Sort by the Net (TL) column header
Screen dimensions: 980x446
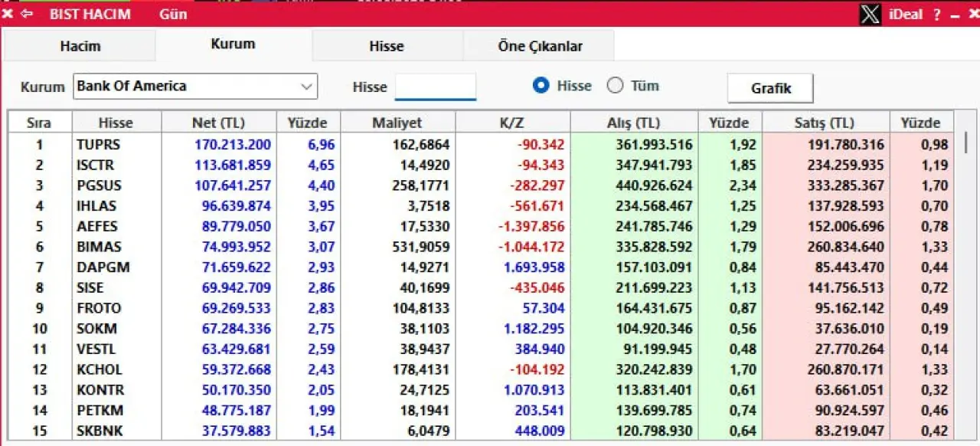tap(218, 123)
